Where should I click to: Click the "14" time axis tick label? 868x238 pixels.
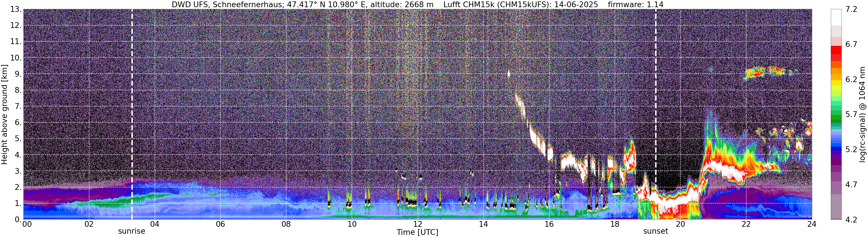(x=483, y=224)
